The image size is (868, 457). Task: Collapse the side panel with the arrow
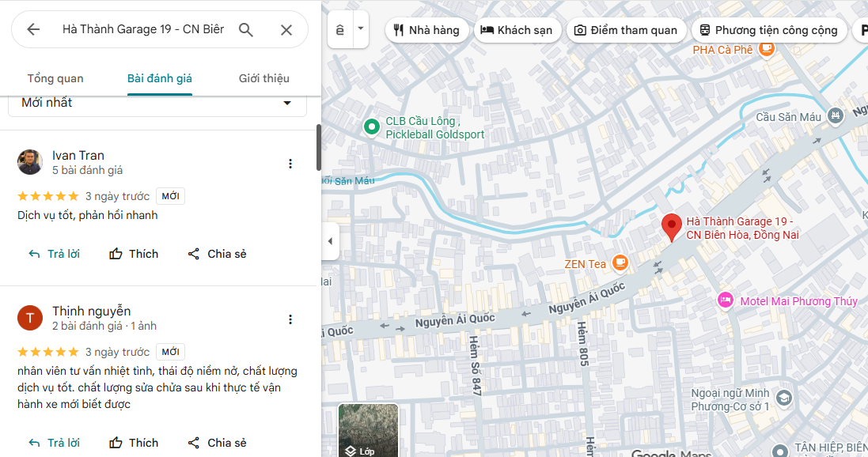tap(330, 241)
